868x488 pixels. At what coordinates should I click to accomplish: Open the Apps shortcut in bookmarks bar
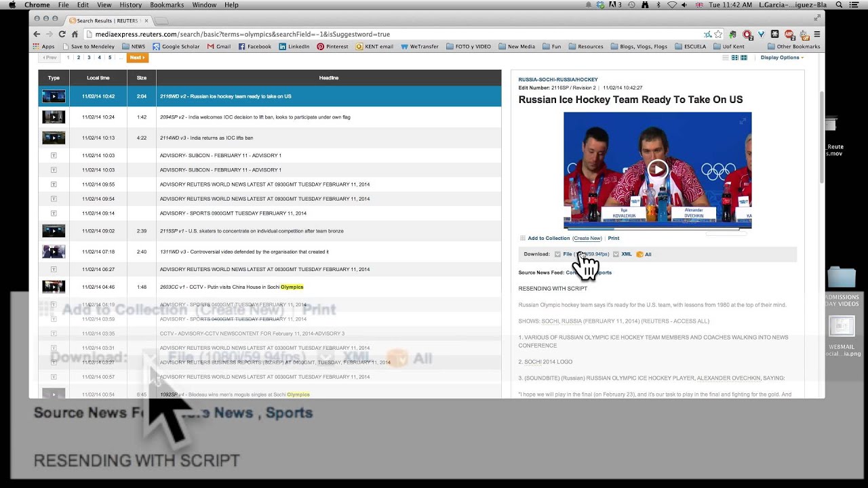click(43, 47)
